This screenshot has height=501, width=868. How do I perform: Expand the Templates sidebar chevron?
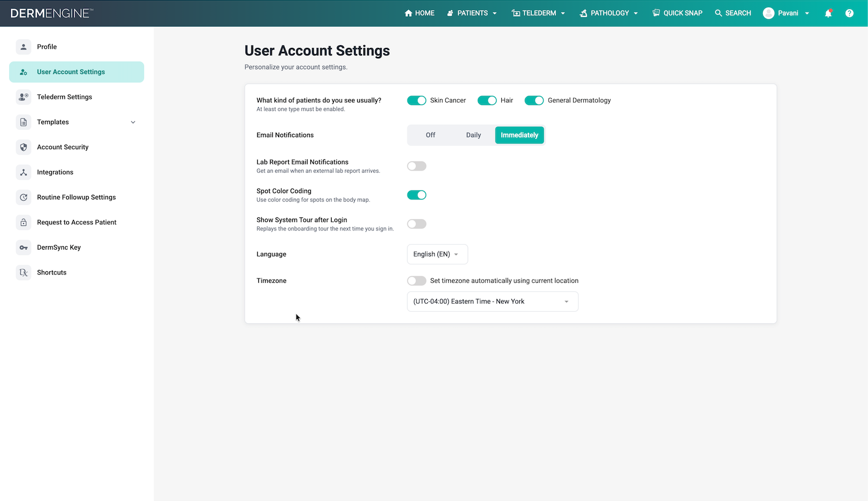click(133, 122)
